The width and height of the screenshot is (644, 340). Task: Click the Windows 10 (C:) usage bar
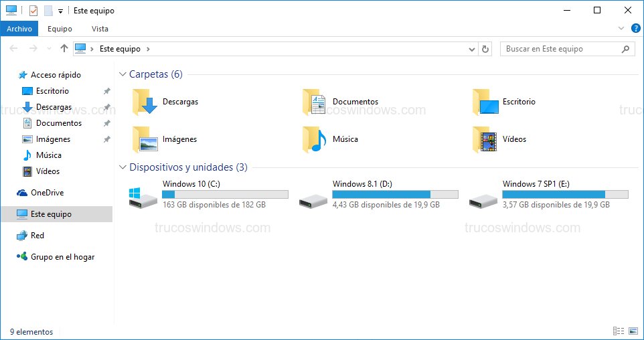[x=225, y=194]
